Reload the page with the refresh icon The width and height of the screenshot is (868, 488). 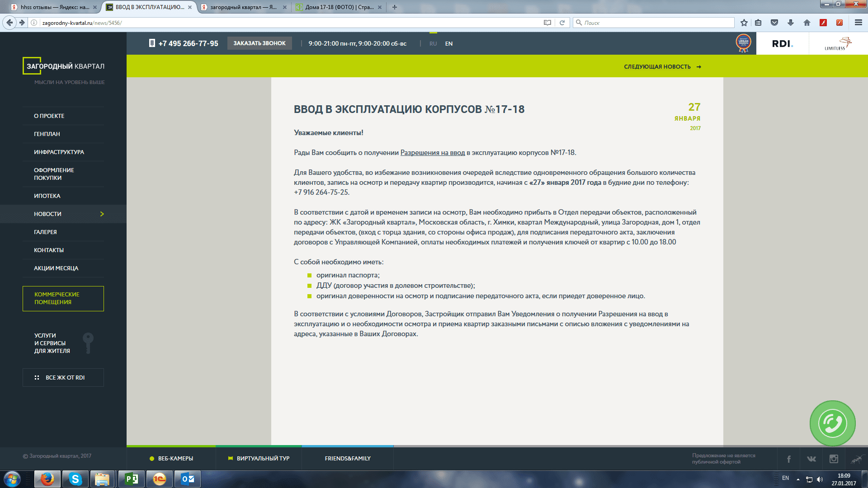click(562, 23)
